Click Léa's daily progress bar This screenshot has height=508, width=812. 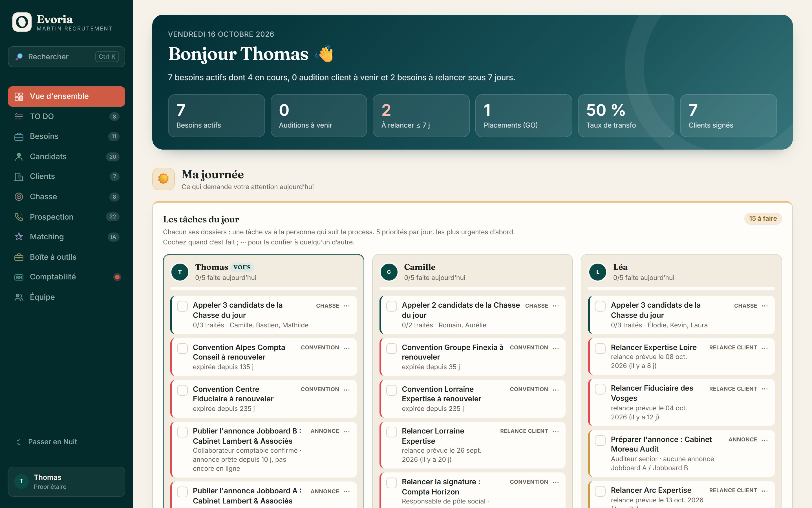(x=681, y=288)
